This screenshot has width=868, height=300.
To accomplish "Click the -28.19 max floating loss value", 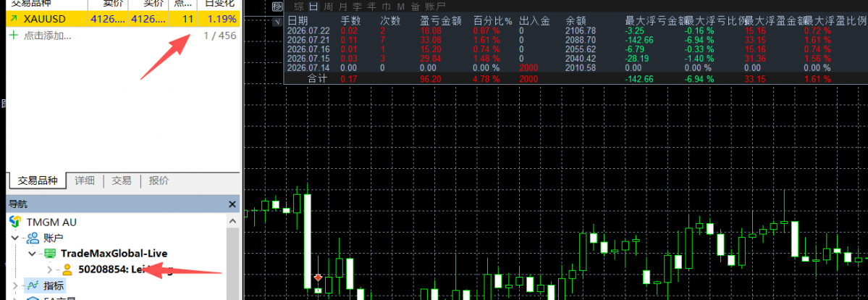I will [639, 59].
